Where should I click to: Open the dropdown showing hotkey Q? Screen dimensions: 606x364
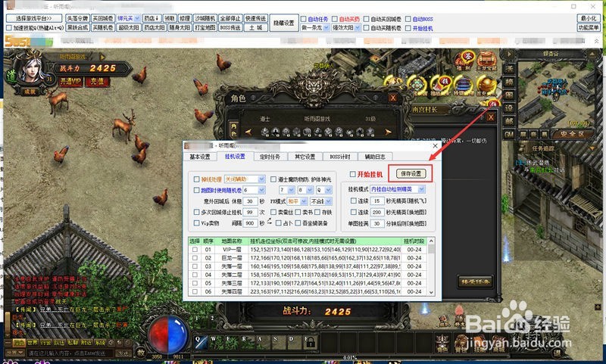[324, 190]
